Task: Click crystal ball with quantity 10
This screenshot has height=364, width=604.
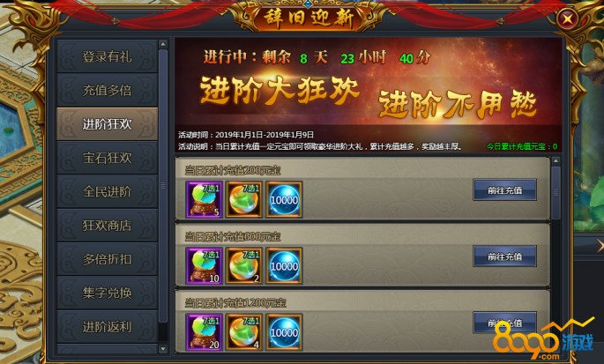Action: [204, 266]
